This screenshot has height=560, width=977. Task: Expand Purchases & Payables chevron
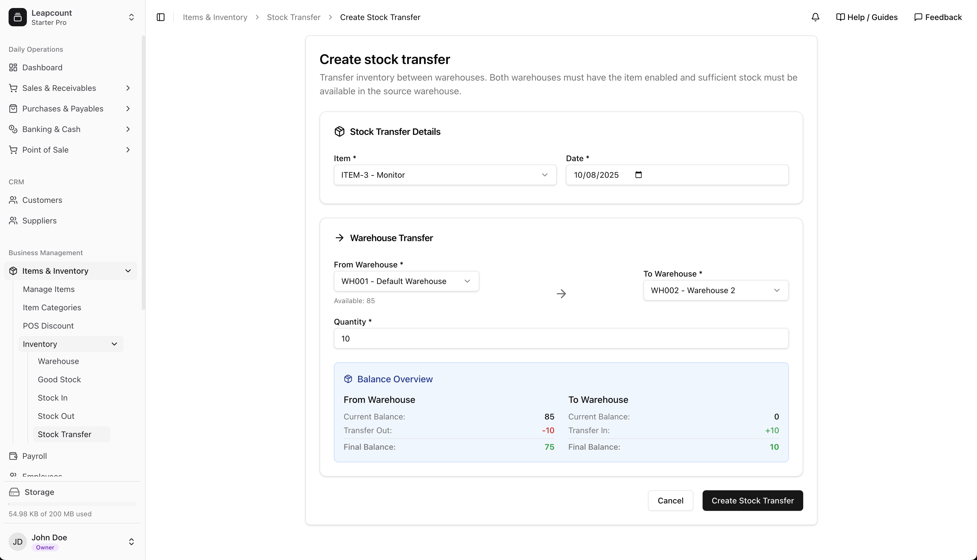pyautogui.click(x=128, y=109)
